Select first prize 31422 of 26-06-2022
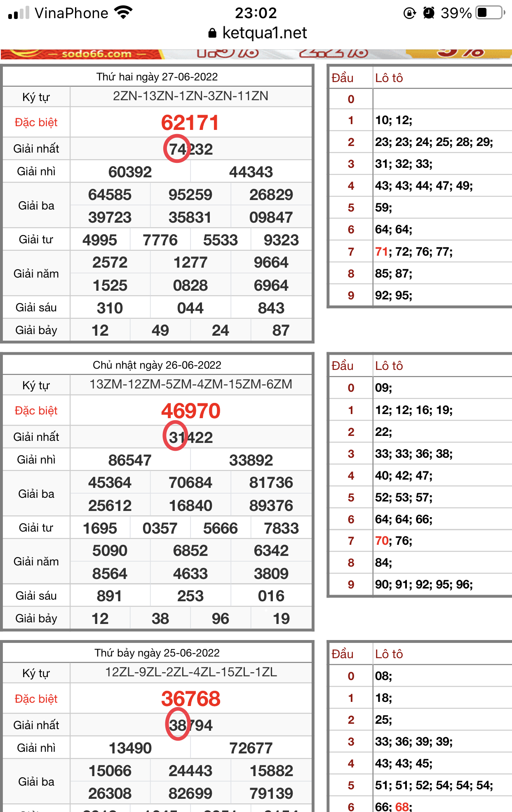This screenshot has height=812, width=512. pos(191,438)
